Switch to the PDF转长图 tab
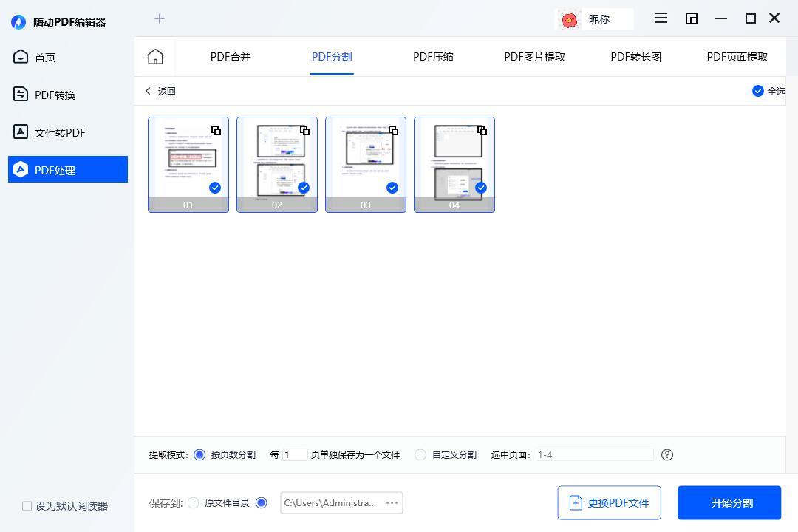This screenshot has width=798, height=532. [x=635, y=57]
